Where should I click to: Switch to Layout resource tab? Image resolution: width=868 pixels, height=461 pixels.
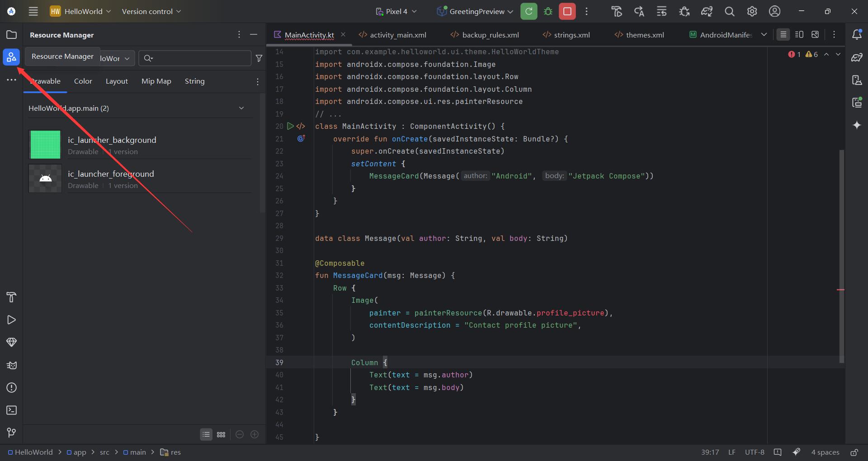[x=117, y=81]
